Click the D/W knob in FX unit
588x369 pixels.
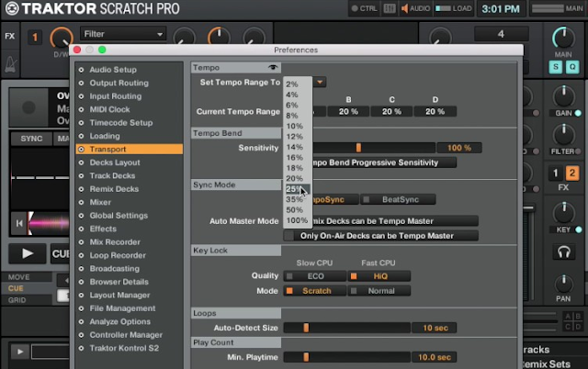(x=62, y=39)
